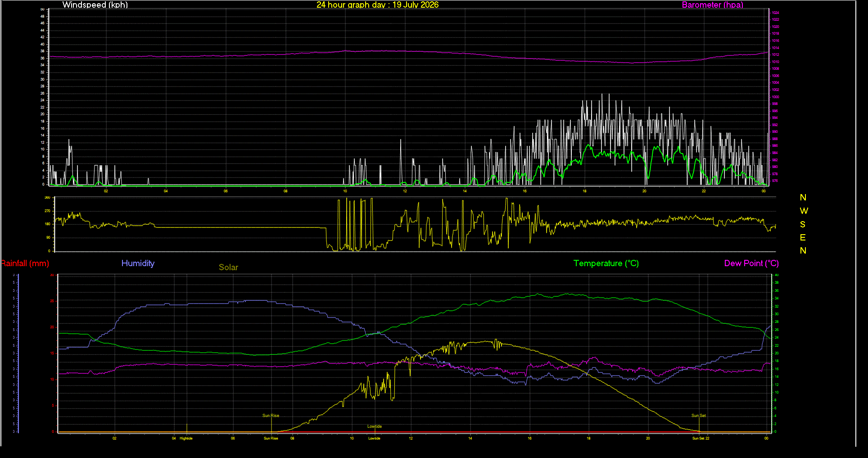This screenshot has height=458, width=868.
Task: Click the W compass direction label
Action: [x=804, y=211]
